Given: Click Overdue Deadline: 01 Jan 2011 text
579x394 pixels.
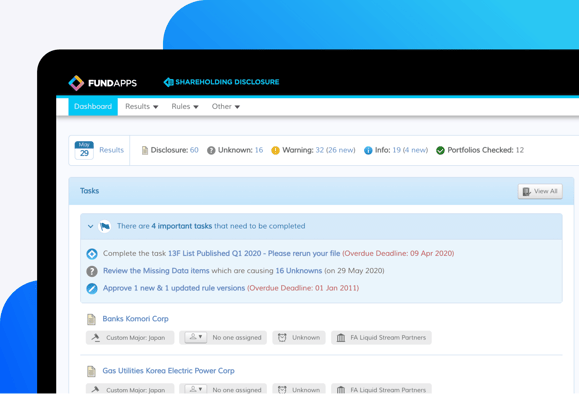Looking at the screenshot, I should (303, 288).
